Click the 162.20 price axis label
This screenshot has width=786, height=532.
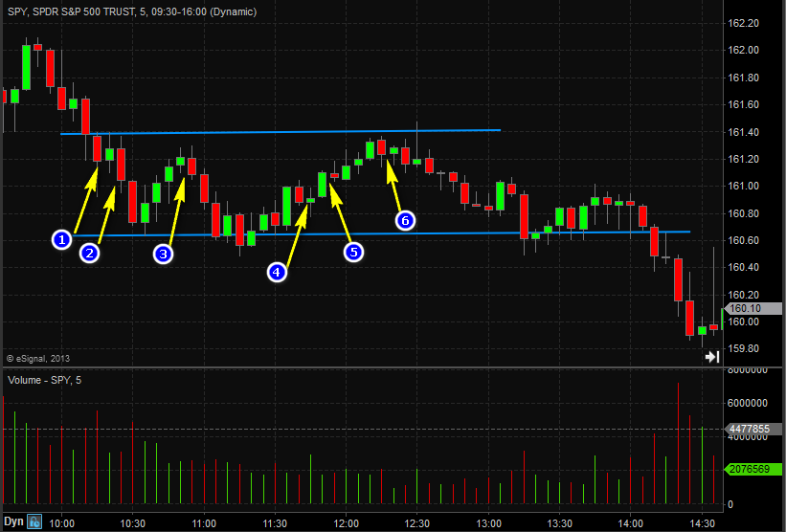pos(743,24)
